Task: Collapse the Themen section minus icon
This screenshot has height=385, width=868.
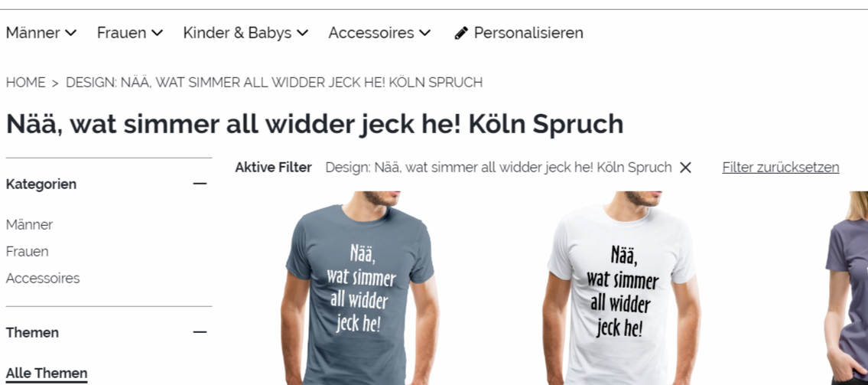Action: (200, 332)
